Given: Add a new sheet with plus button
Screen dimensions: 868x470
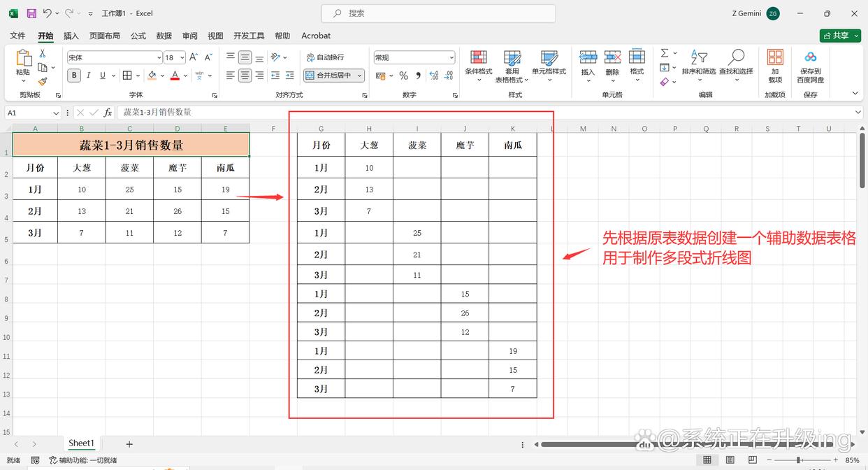Looking at the screenshot, I should [x=129, y=444].
